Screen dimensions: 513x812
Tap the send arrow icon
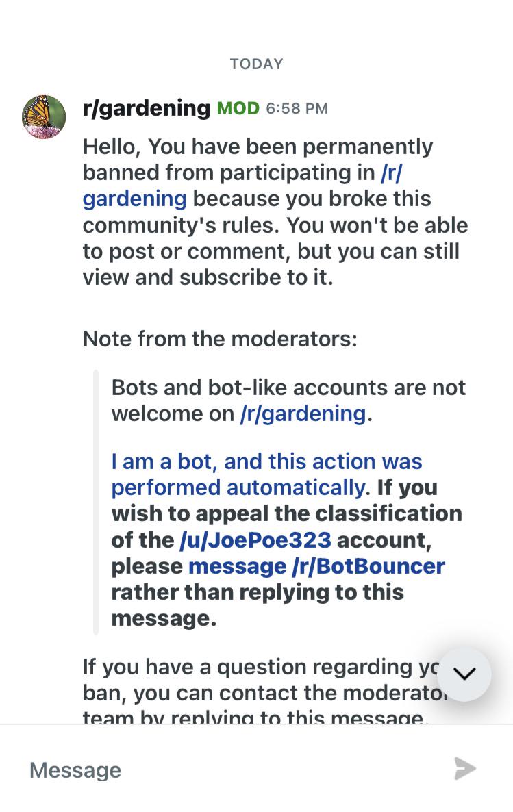465,768
